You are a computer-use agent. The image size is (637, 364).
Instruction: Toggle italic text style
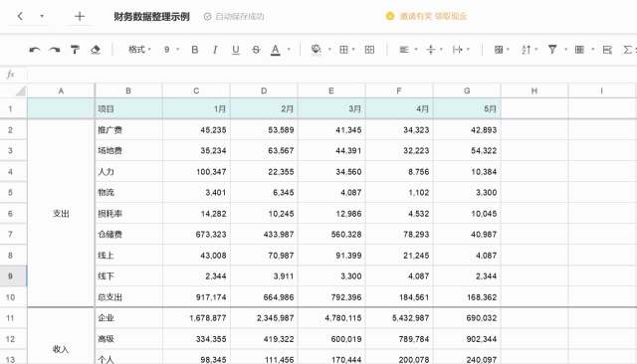pyautogui.click(x=215, y=50)
